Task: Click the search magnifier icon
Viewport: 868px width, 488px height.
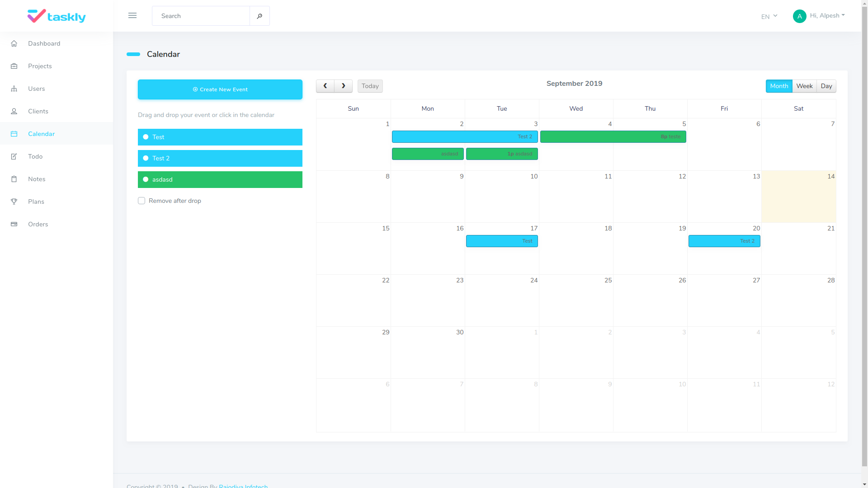Action: tap(259, 16)
